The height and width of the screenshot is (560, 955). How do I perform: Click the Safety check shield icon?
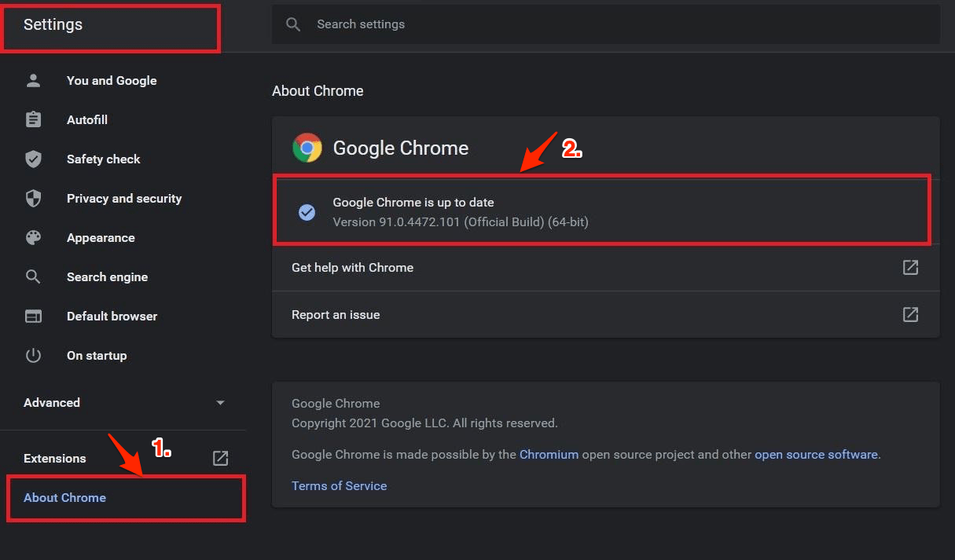pyautogui.click(x=33, y=159)
